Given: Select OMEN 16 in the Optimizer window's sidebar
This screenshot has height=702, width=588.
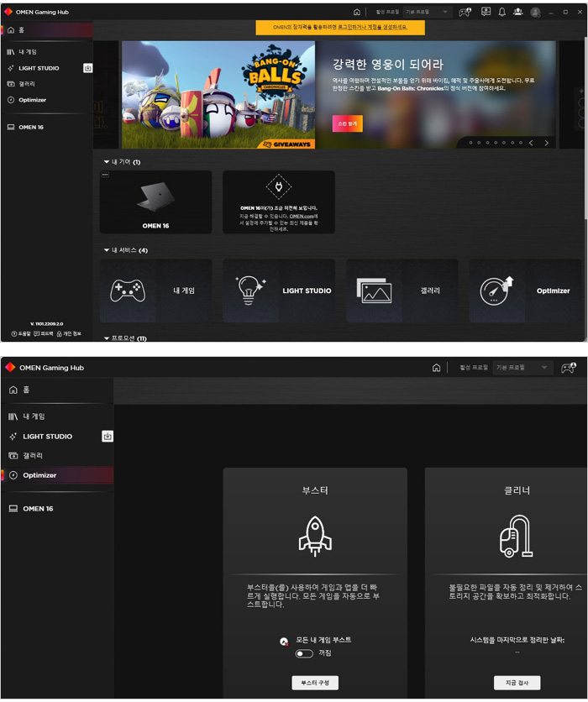Looking at the screenshot, I should (x=57, y=509).
